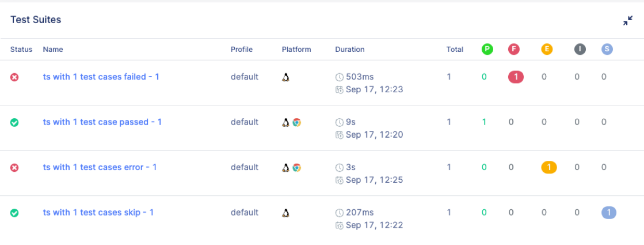Click the gray Ignored column icon
The image size is (644, 245).
click(580, 50)
